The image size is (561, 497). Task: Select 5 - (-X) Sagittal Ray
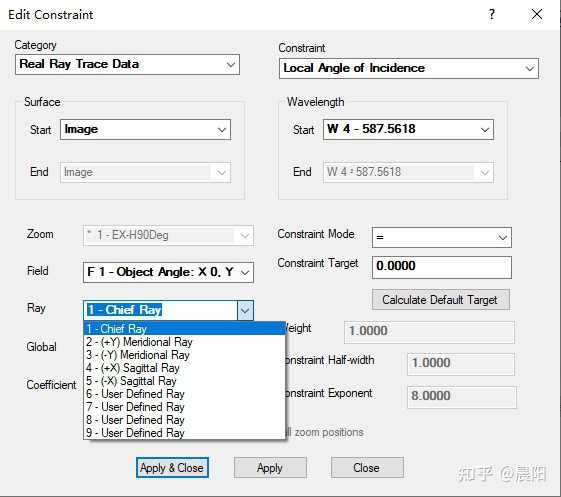tap(184, 381)
